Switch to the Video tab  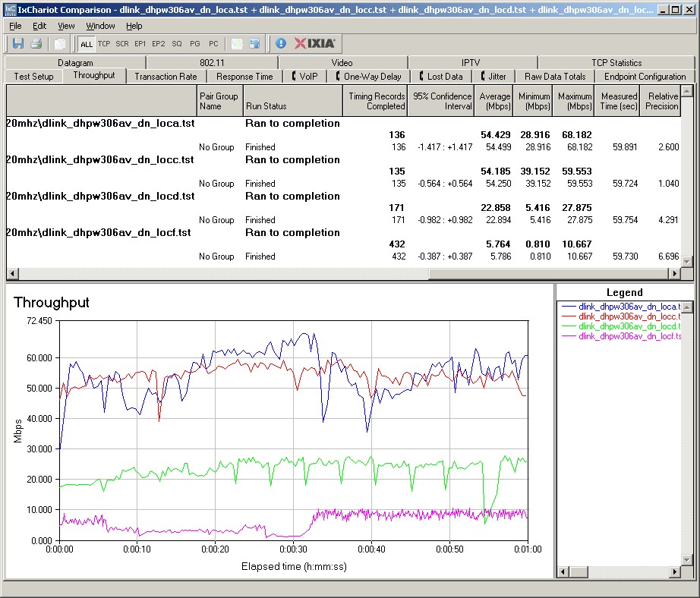click(x=342, y=62)
